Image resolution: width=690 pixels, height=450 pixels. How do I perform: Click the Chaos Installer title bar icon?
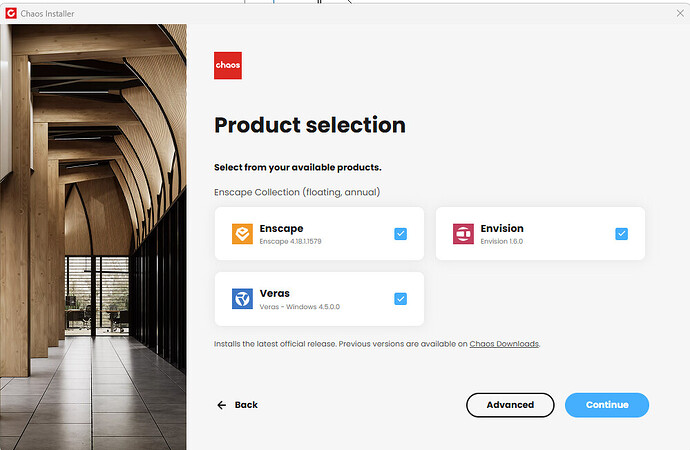point(11,14)
